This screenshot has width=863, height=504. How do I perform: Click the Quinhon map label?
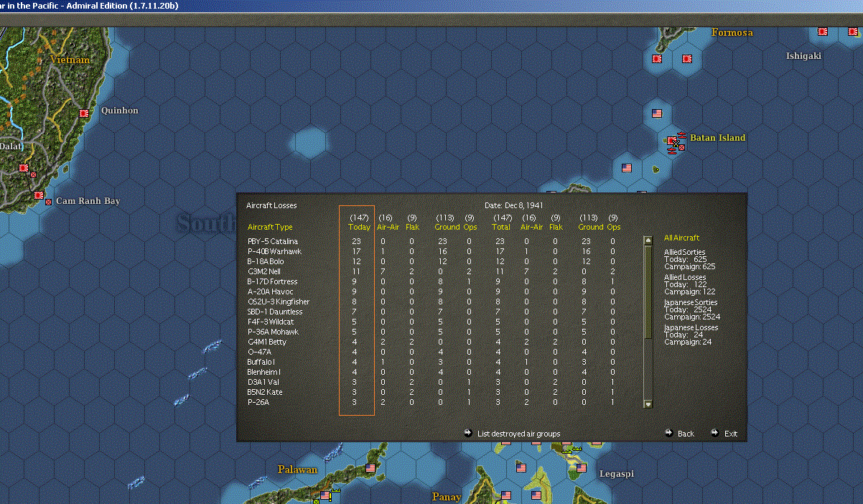120,111
